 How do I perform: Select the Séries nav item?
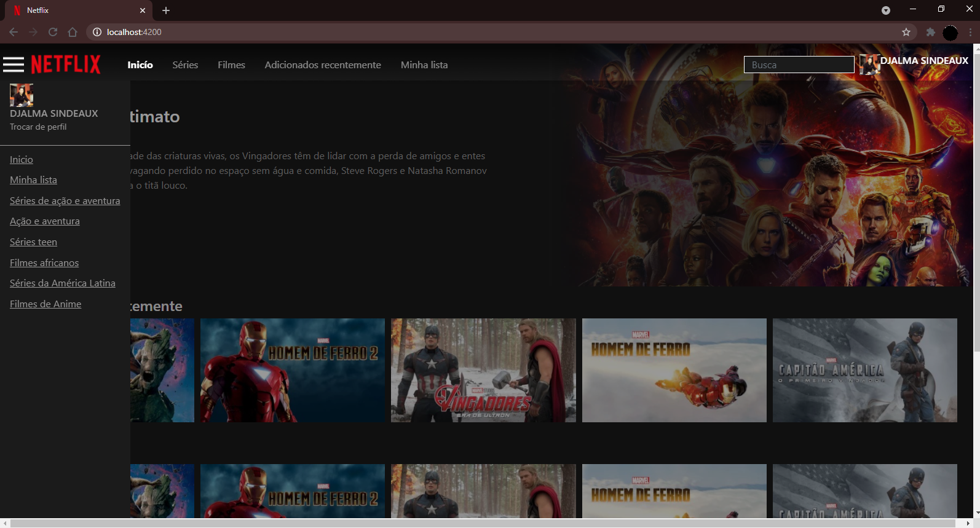[x=185, y=65]
